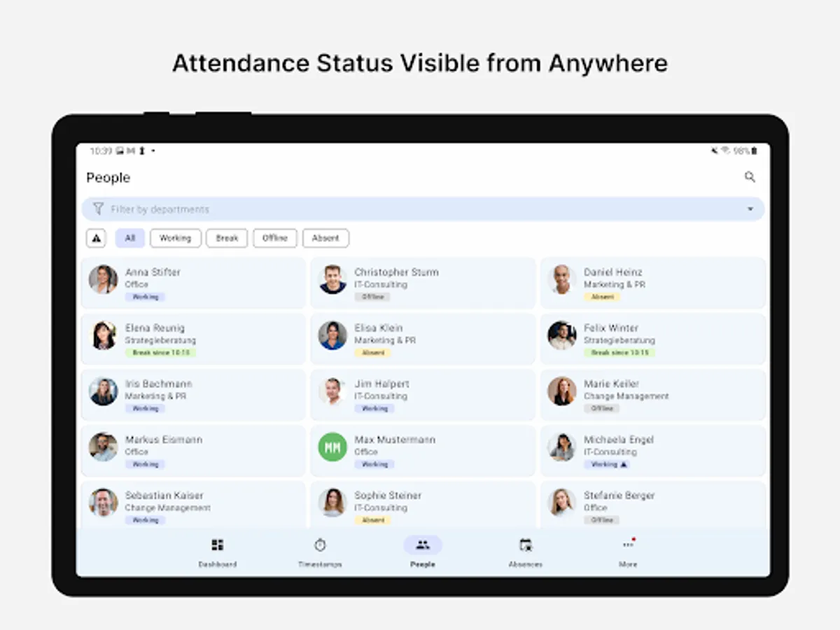The image size is (840, 630).
Task: Toggle the Working status filter chip
Action: (175, 238)
